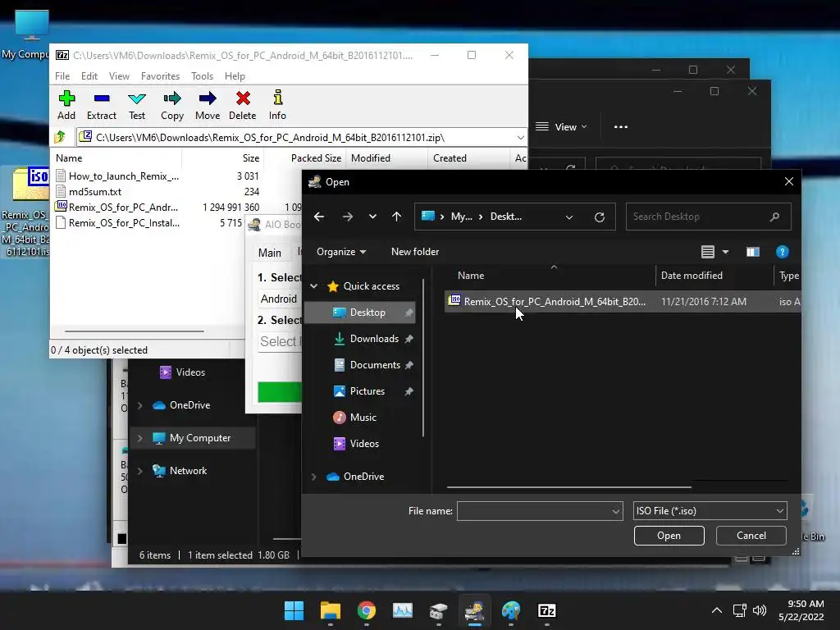Click the 7-Zip Extract toolbar icon
Screen dimensions: 840x630
101,98
